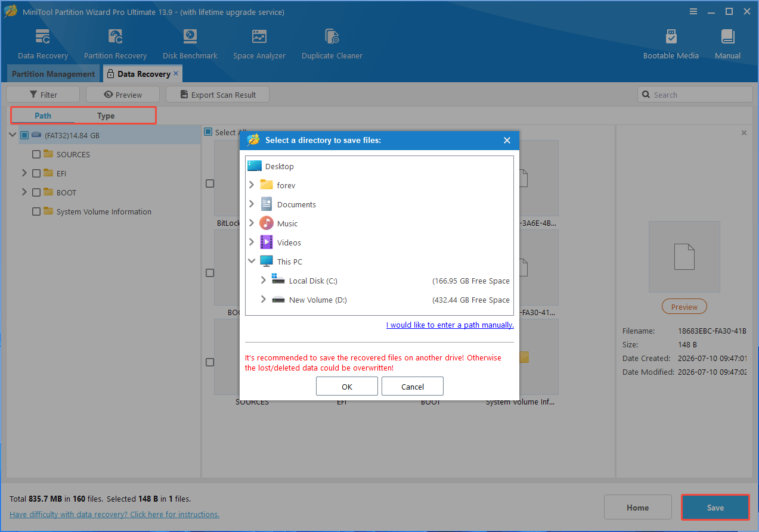Check the System Volume Information checkbox
This screenshot has width=759, height=532.
coord(36,211)
